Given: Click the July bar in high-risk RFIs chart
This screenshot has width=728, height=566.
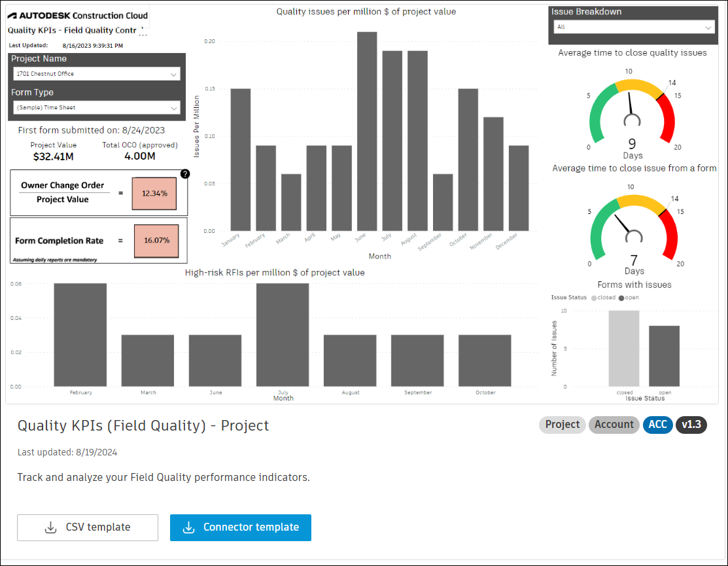Looking at the screenshot, I should 283,335.
